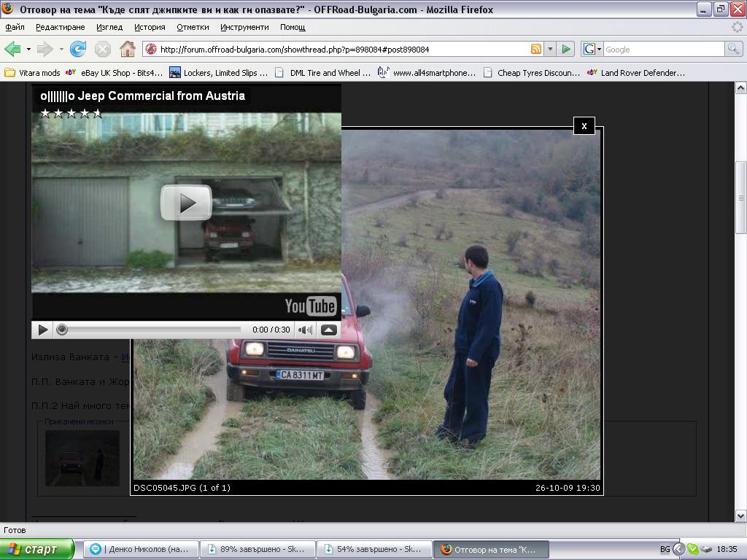Image resolution: width=747 pixels, height=560 pixels.
Task: Open the Forward history dropdown arrow
Action: (61, 49)
